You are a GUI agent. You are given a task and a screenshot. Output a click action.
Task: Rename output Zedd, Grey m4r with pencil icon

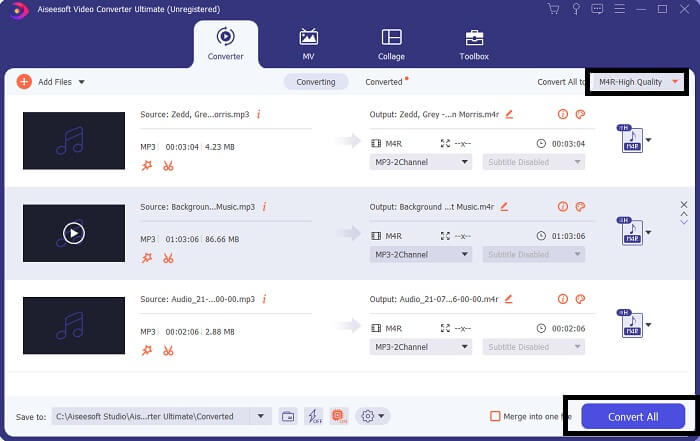tap(509, 114)
